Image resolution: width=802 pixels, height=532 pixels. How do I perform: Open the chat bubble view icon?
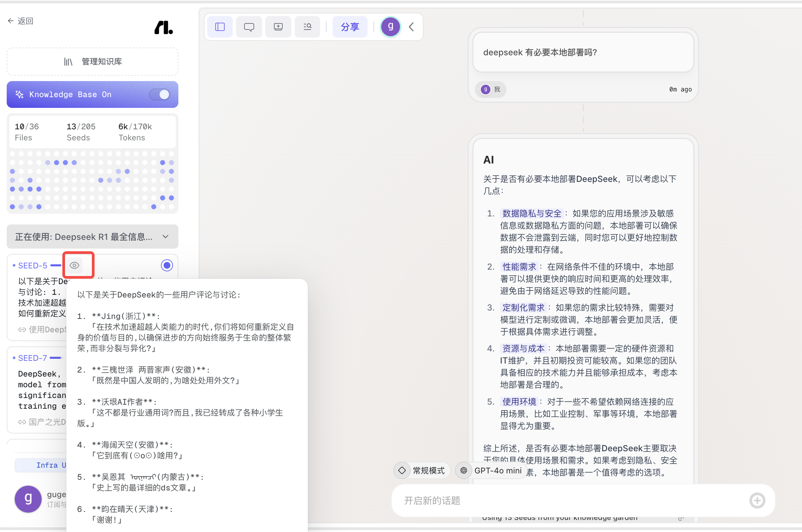coord(249,27)
